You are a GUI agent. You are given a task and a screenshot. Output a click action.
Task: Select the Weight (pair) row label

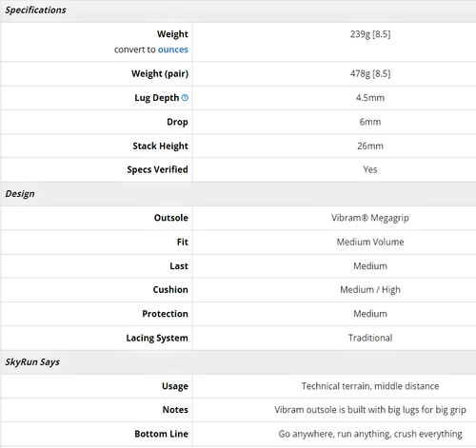[x=160, y=73]
